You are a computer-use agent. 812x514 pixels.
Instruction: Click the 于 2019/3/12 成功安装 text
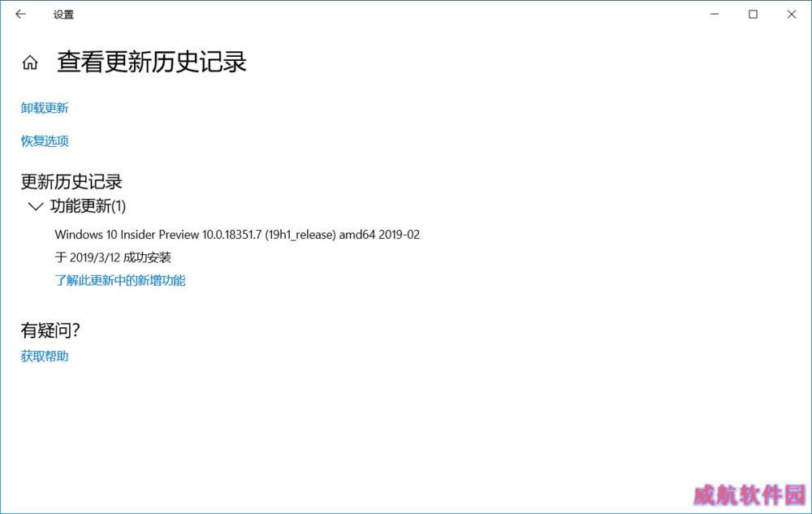click(113, 257)
